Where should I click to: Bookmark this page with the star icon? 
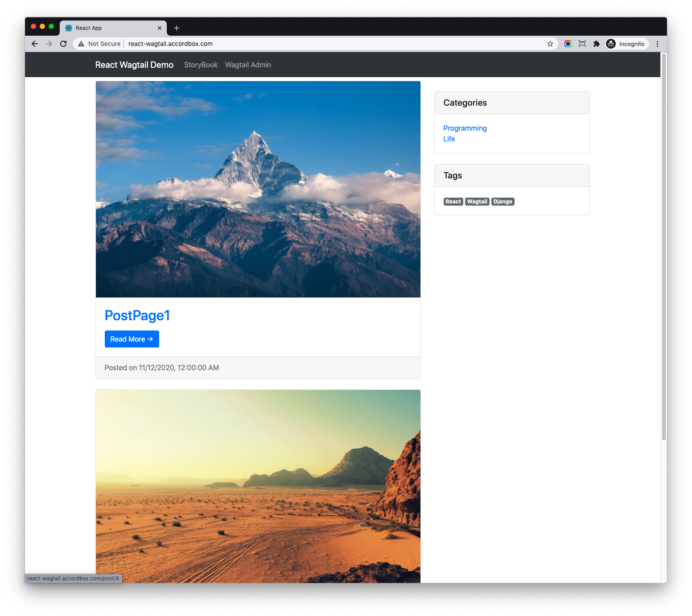(x=550, y=44)
